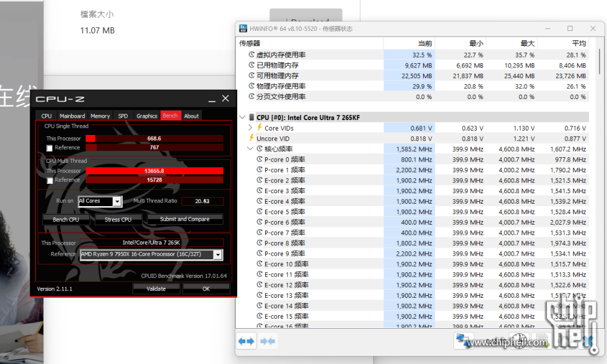Click the clock icon for P-core 1 频率
The width and height of the screenshot is (607, 364).
point(260,170)
